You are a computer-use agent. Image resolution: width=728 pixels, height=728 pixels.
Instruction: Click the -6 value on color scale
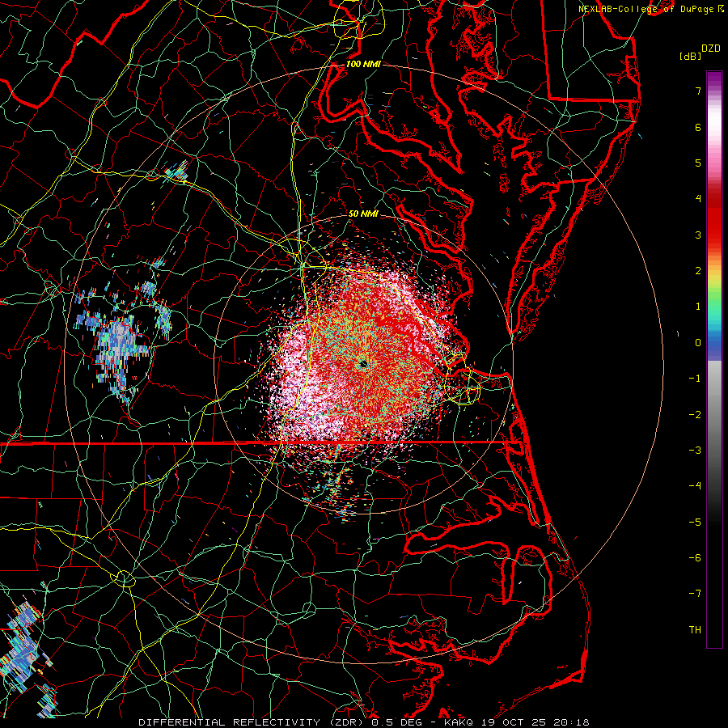click(695, 558)
